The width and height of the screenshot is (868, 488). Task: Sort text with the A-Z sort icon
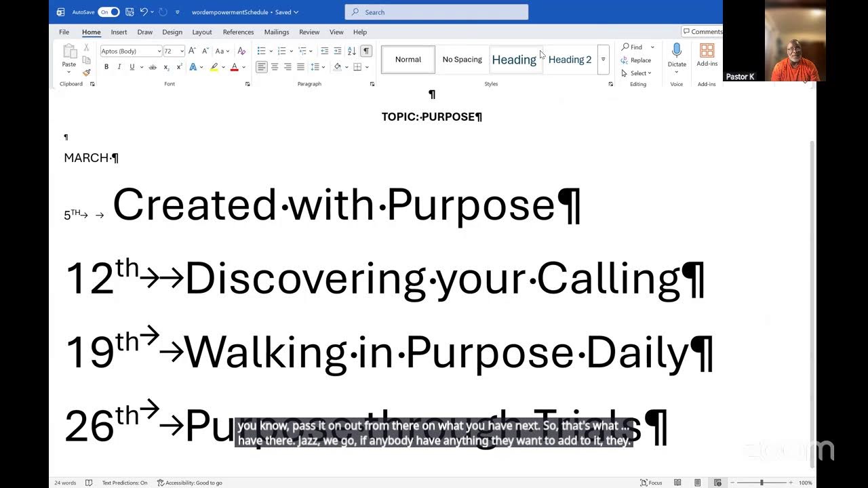pyautogui.click(x=352, y=51)
